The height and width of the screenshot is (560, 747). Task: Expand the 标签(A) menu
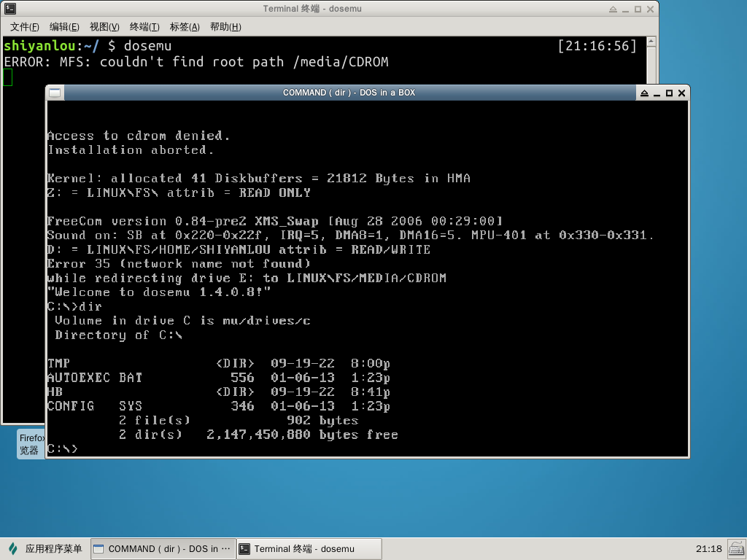(185, 27)
